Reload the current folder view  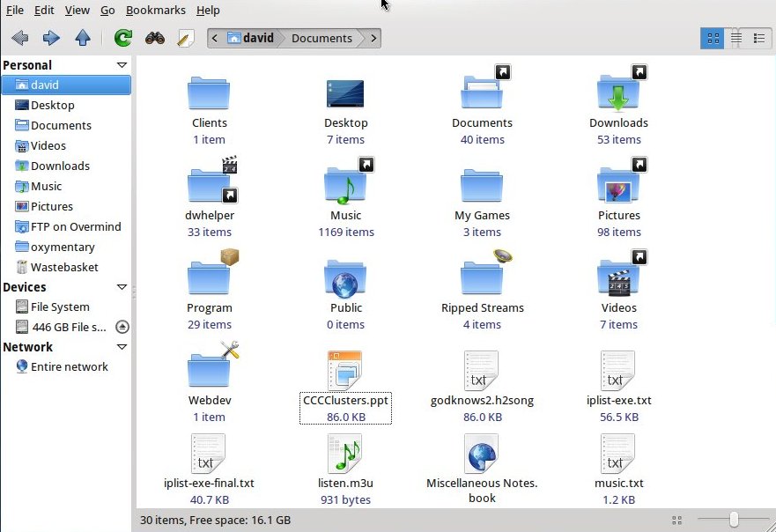click(123, 38)
